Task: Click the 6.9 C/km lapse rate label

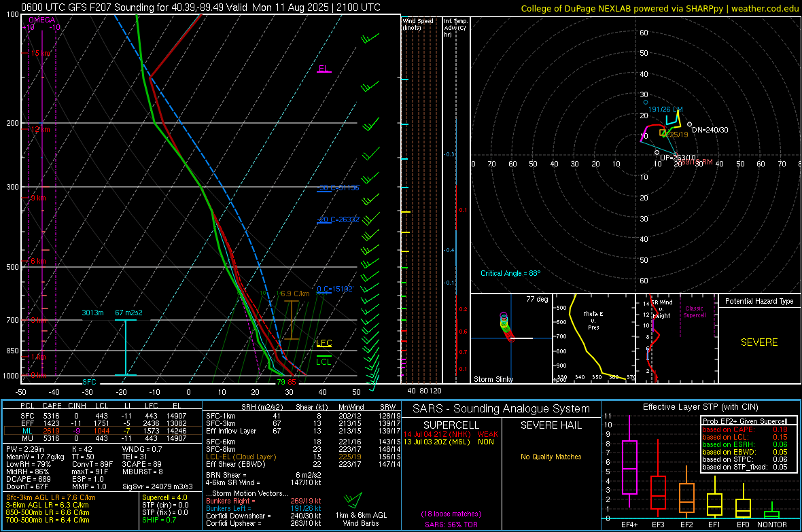Action: 295,294
